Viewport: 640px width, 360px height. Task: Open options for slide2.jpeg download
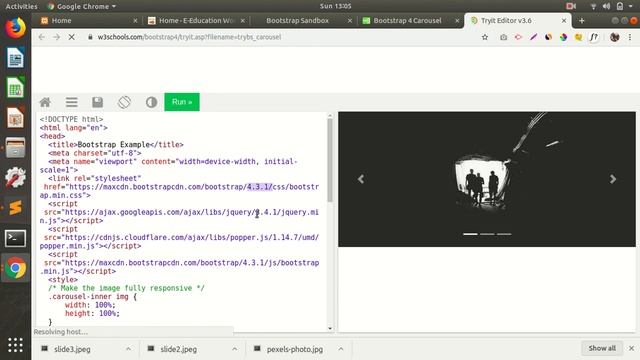[x=234, y=349]
